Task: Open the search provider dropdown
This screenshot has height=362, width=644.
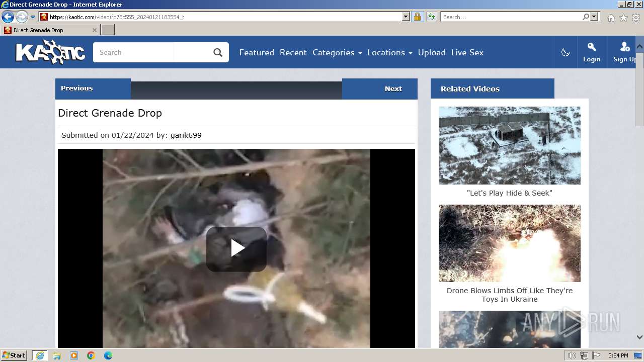Action: (594, 17)
